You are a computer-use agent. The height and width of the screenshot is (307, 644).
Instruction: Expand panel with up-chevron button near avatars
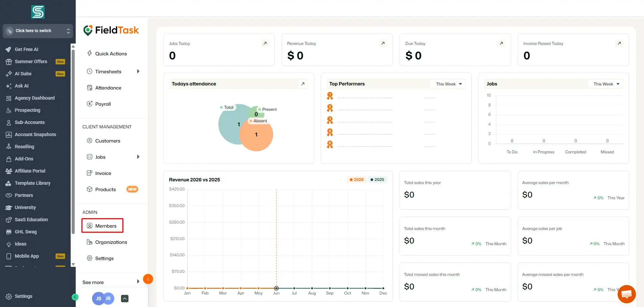[125, 299]
